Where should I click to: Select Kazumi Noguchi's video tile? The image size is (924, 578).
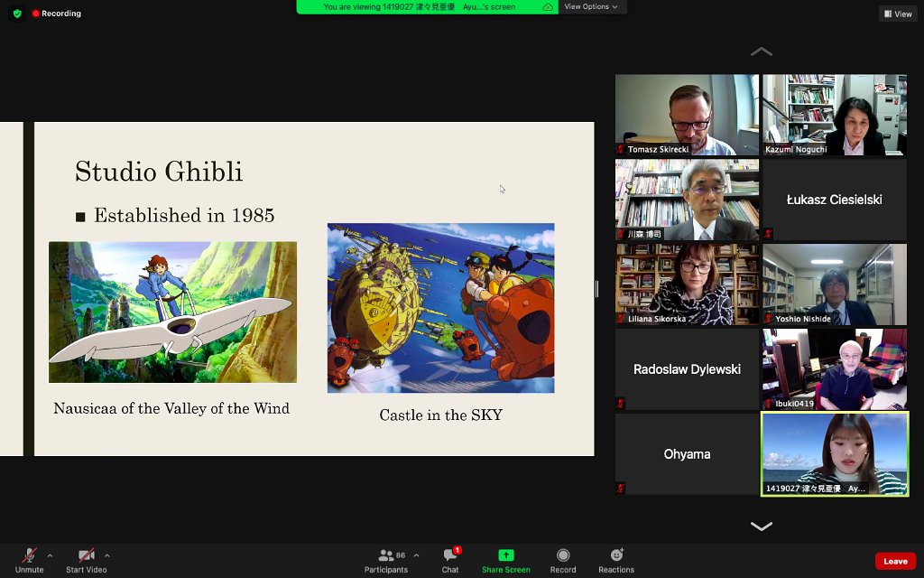coord(835,115)
